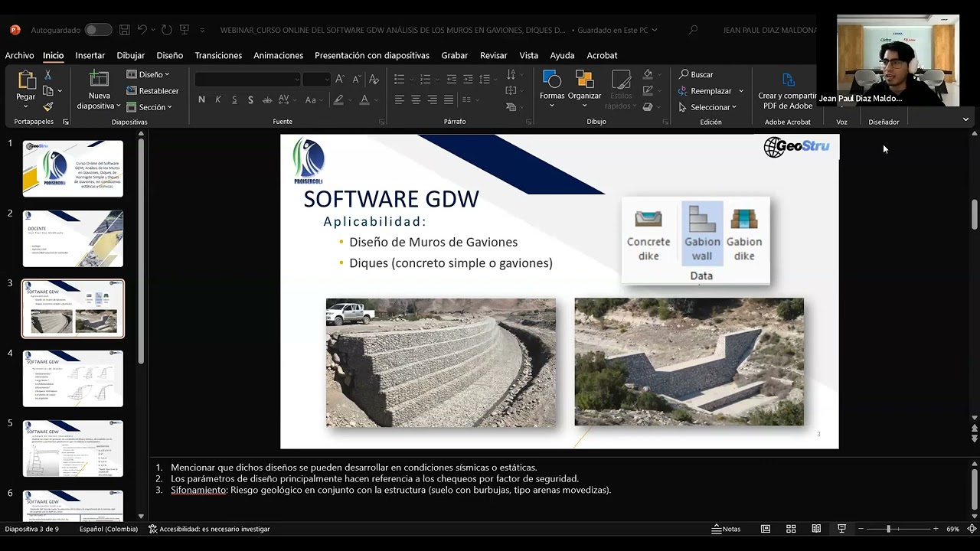This screenshot has width=980, height=551.
Task: Expand the Nueva diapositiva dropdown arrow
Action: (x=119, y=106)
